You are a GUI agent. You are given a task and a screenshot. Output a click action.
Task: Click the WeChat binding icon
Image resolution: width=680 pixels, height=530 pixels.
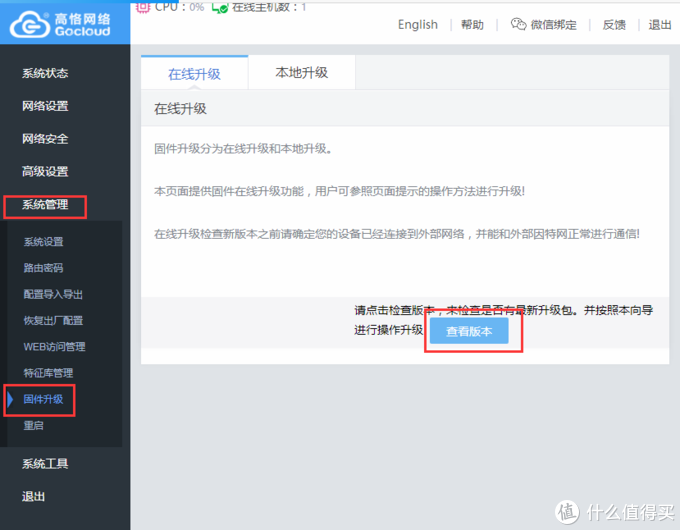[518, 24]
